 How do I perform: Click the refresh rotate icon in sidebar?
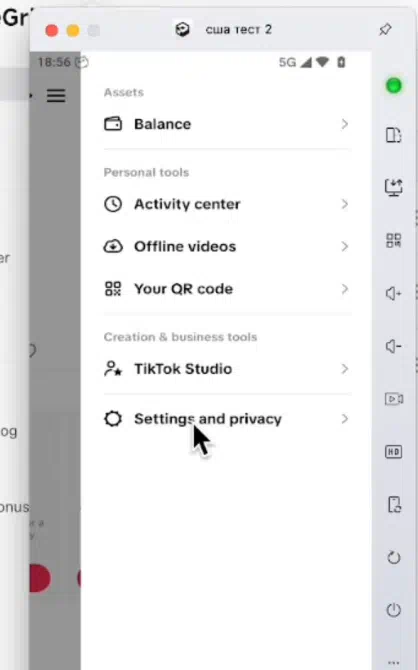click(394, 557)
